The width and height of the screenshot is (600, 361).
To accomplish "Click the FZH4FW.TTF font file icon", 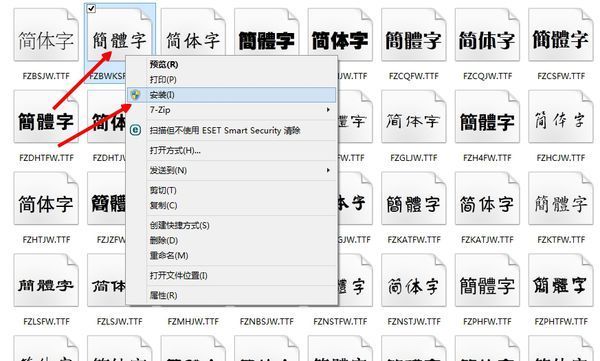I will coord(487,116).
